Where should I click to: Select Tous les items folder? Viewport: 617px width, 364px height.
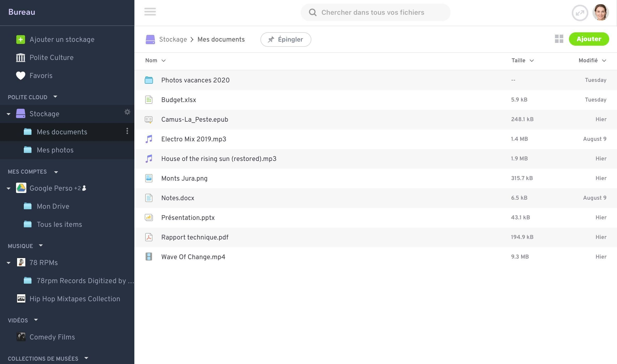click(x=59, y=224)
